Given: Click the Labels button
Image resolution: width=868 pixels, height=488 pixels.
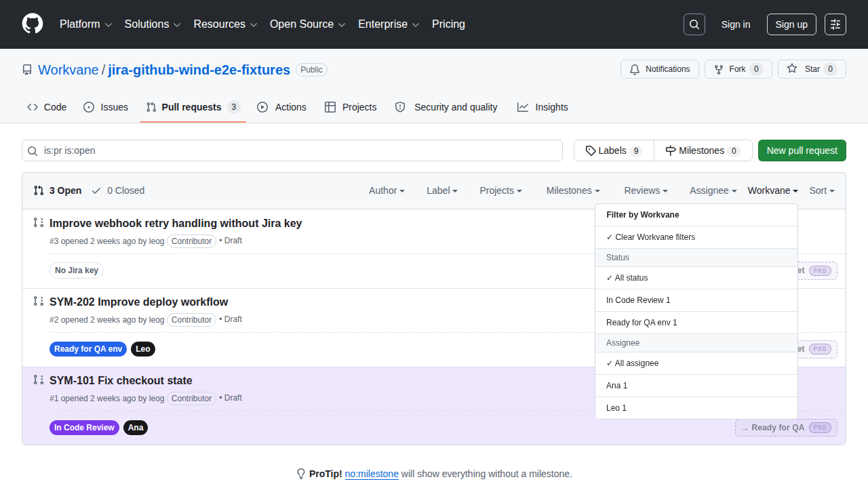Looking at the screenshot, I should click(x=614, y=150).
